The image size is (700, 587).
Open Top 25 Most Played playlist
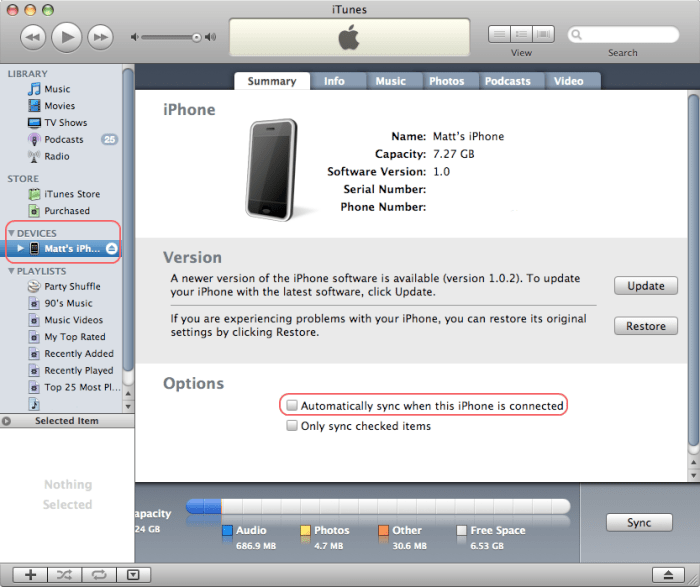click(x=82, y=387)
